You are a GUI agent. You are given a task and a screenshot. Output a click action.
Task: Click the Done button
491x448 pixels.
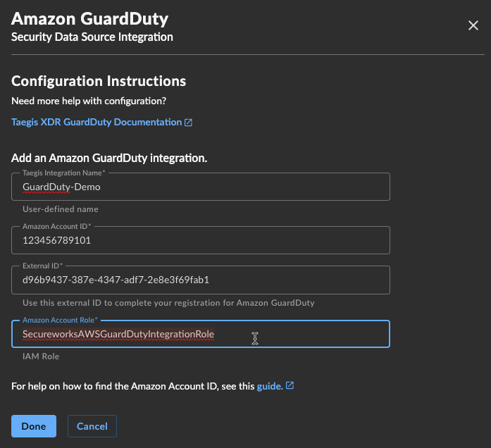coord(34,426)
